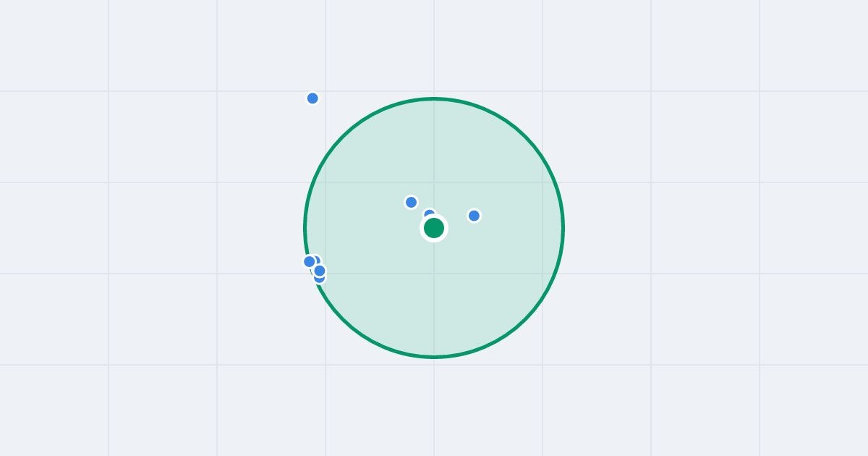The height and width of the screenshot is (456, 868).
Task: Select the blue dot right of the green center marker
Action: point(474,216)
